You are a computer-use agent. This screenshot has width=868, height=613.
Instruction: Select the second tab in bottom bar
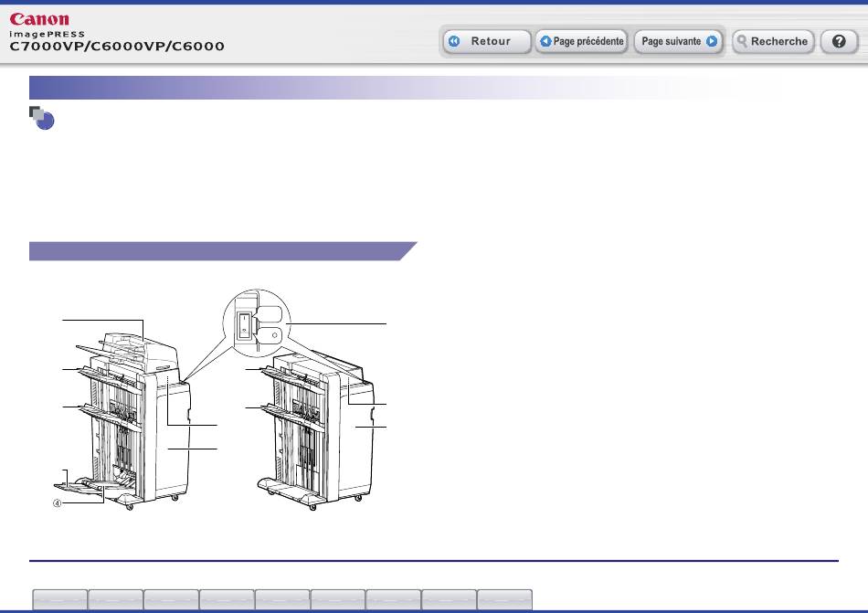tap(116, 599)
